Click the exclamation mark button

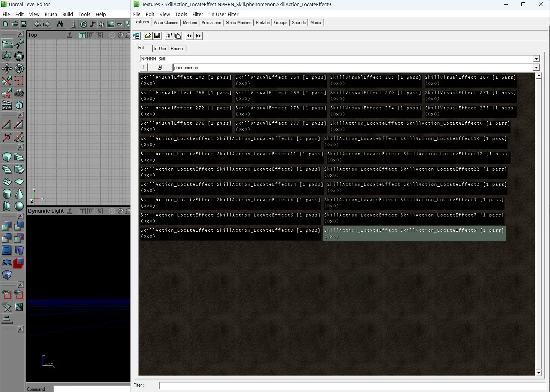coord(144,68)
